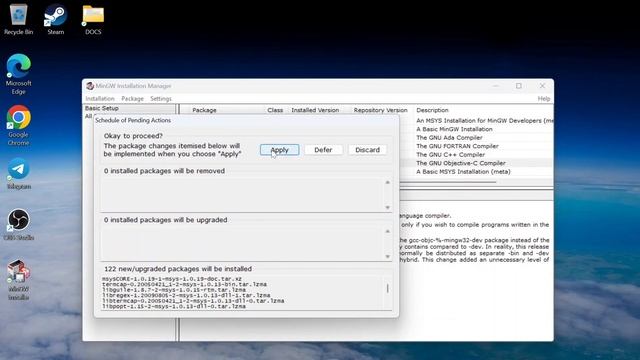This screenshot has width=640, height=360.
Task: Click the Discard button
Action: point(367,150)
